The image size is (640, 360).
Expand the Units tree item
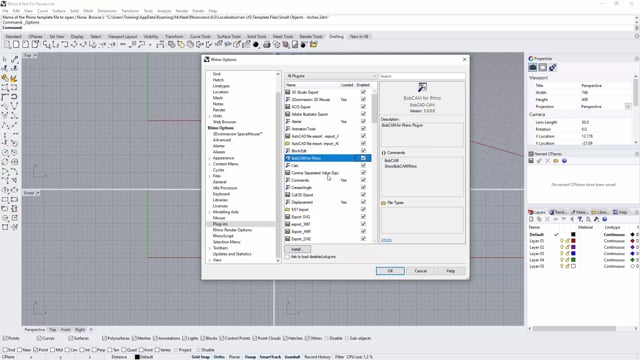point(210,116)
